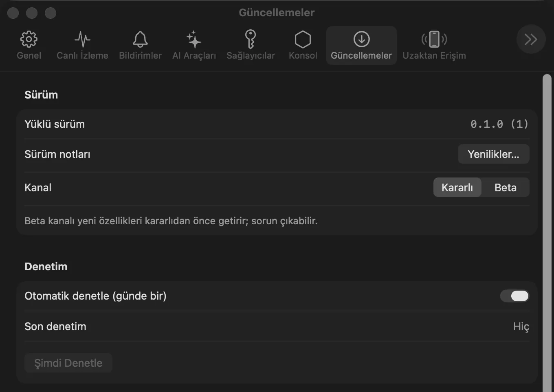Open the Bildirimler bell icon
Viewport: 554px width, 392px height.
(140, 39)
